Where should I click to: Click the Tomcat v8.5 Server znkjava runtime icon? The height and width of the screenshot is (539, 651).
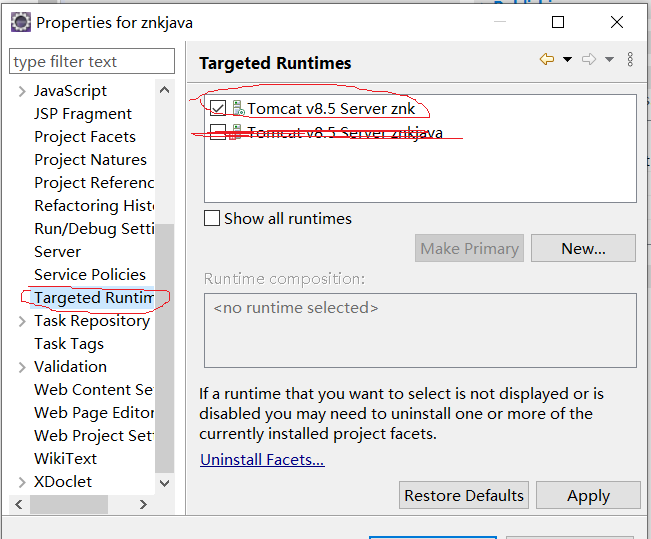(236, 132)
